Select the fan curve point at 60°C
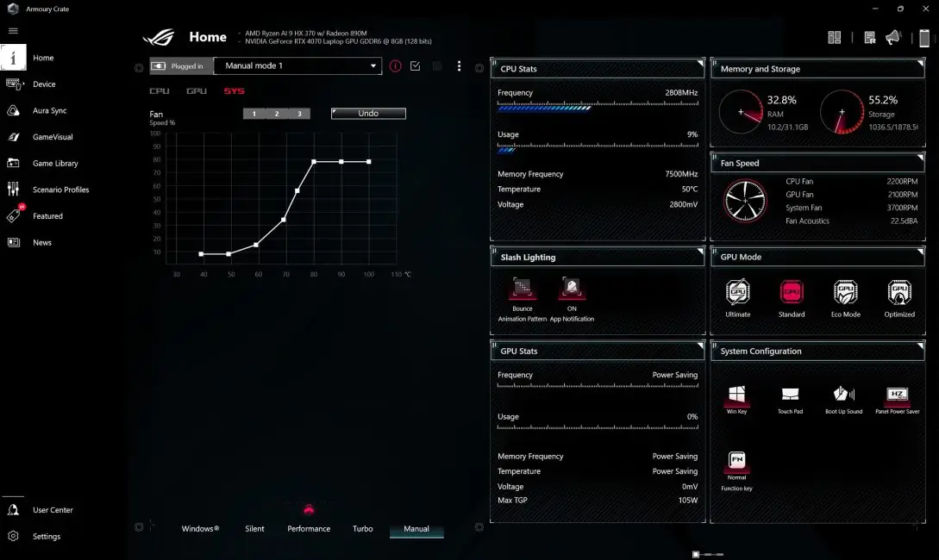The height and width of the screenshot is (560, 939). pyautogui.click(x=256, y=245)
